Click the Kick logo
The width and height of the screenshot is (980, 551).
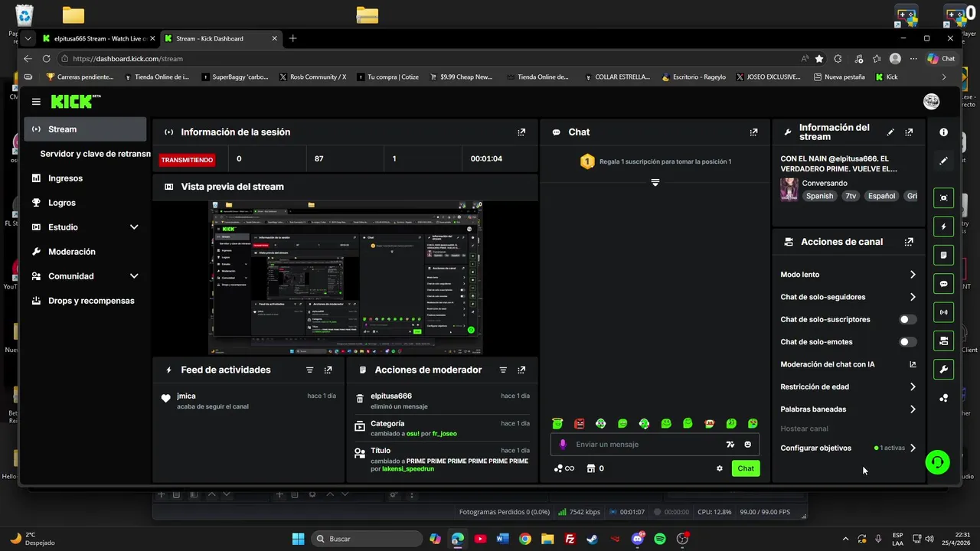coord(75,101)
